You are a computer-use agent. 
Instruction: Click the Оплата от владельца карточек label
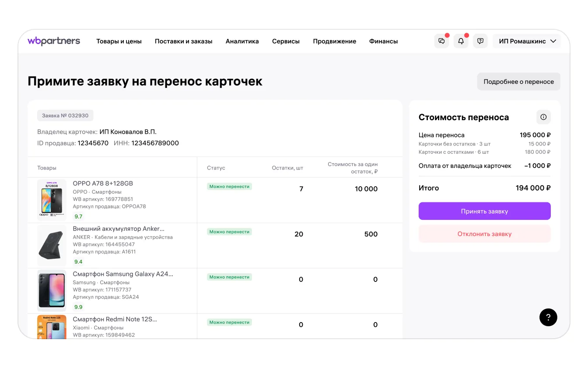(x=465, y=166)
